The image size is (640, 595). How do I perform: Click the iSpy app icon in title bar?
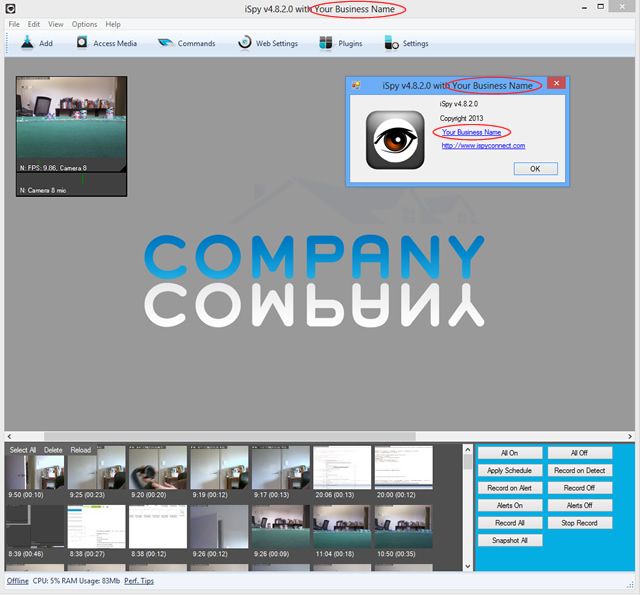[x=11, y=8]
